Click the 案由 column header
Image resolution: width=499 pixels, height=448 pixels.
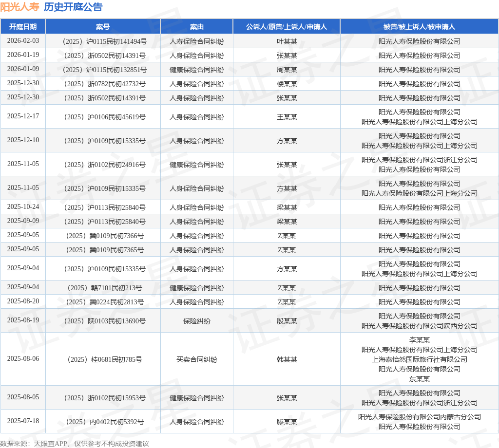coord(196,27)
